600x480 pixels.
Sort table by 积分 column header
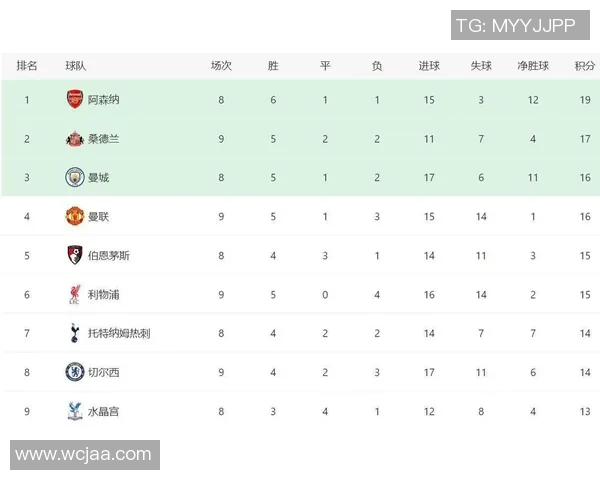(584, 66)
